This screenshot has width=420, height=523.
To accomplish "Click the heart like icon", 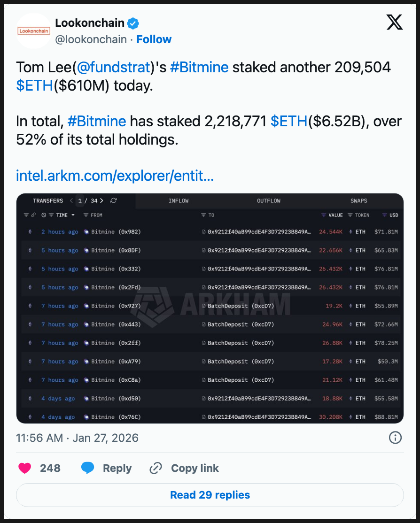I will [x=24, y=468].
